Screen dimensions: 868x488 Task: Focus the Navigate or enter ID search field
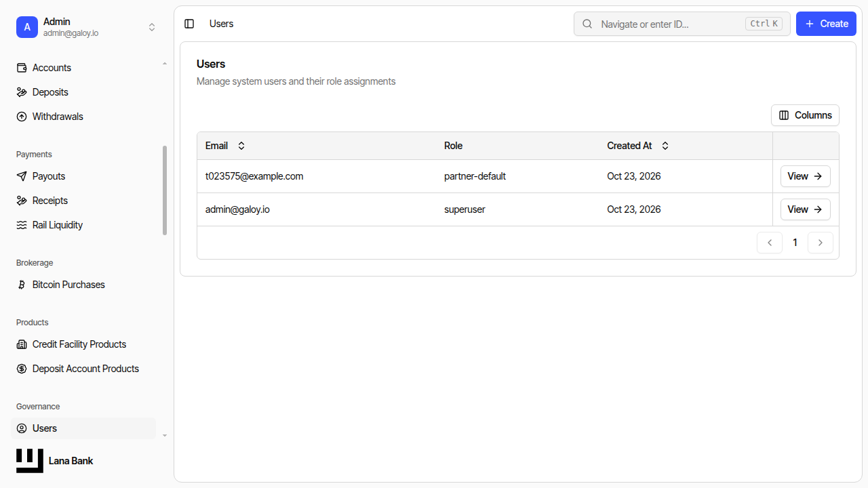click(682, 24)
